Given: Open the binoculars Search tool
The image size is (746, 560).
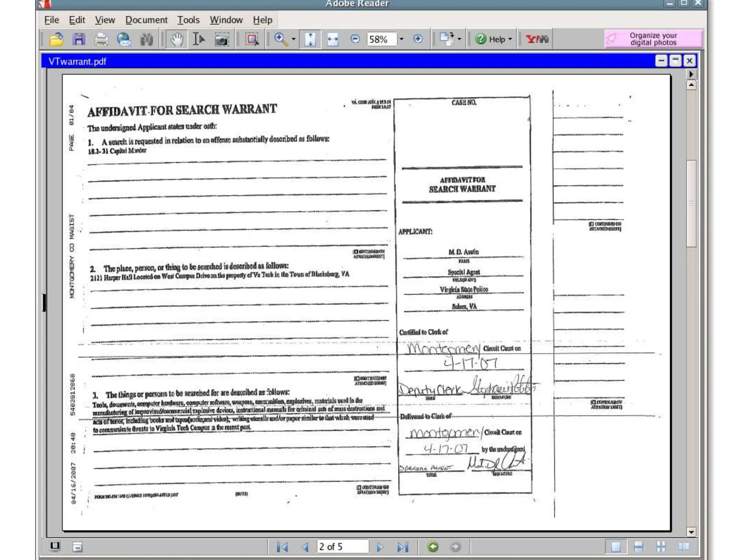Looking at the screenshot, I should point(146,39).
